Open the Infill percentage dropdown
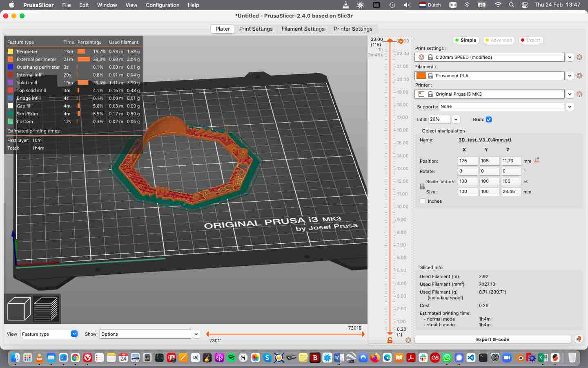 tap(456, 119)
